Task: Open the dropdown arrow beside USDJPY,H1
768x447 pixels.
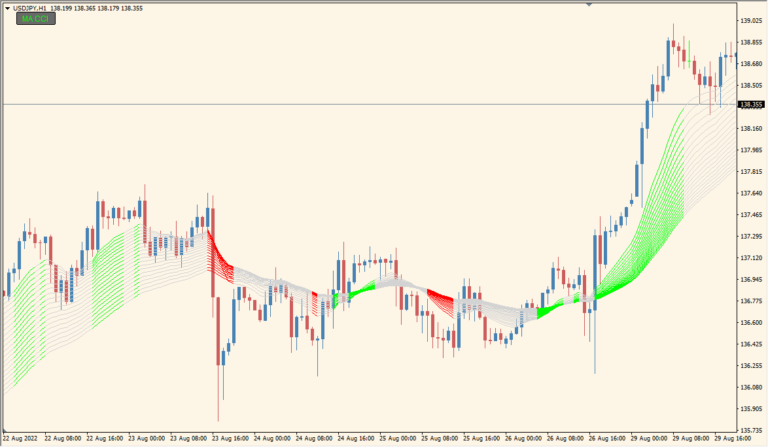Action: point(5,7)
